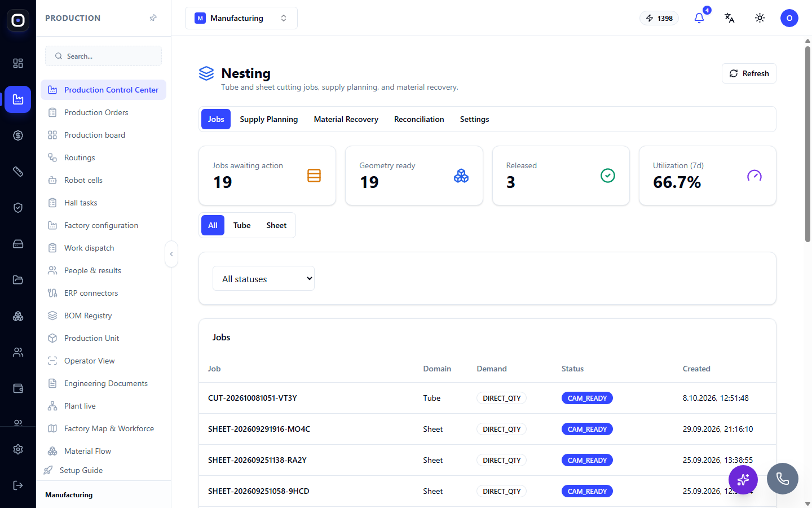Open job SHEET-202609291916-MO4C

pyautogui.click(x=259, y=429)
